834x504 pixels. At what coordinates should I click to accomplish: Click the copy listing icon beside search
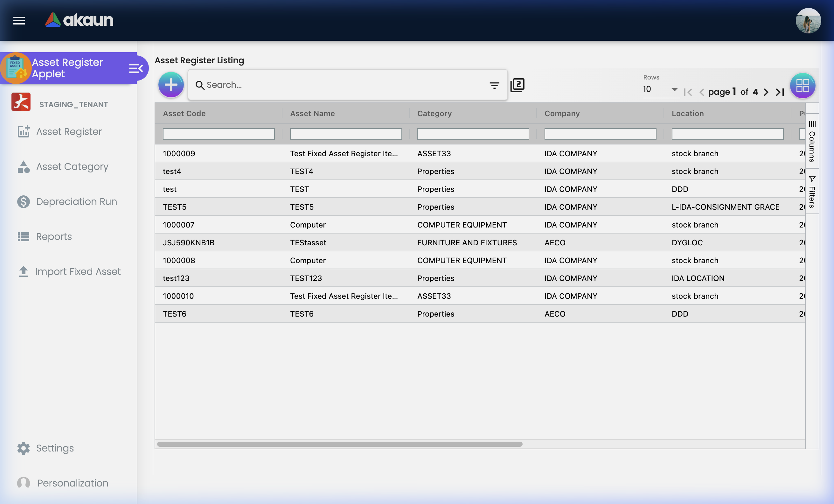(x=518, y=85)
